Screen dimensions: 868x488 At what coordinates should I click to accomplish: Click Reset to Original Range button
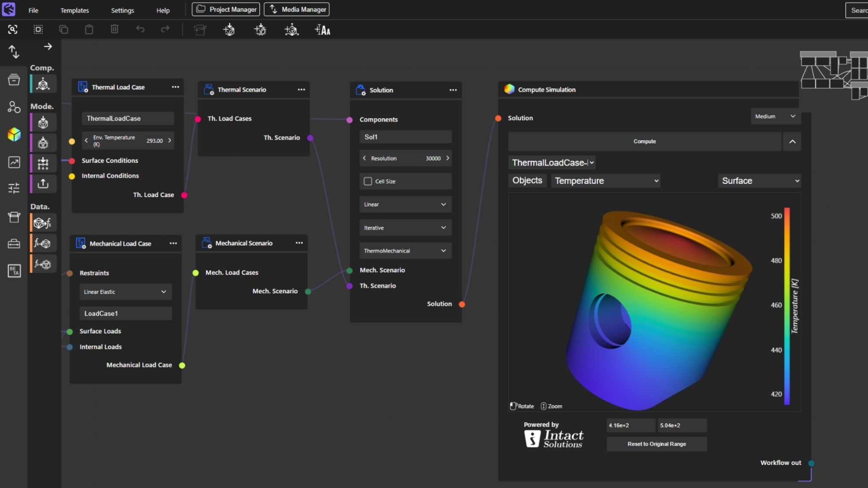(656, 444)
